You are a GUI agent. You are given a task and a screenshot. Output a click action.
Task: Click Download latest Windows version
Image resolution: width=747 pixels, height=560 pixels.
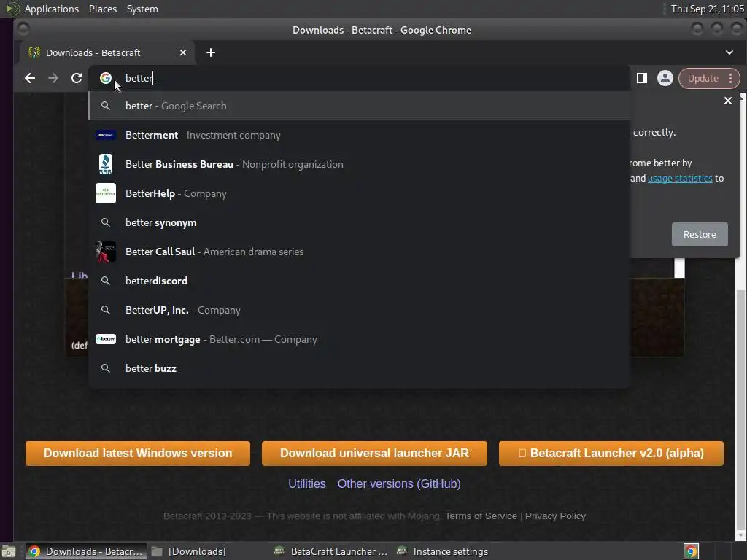point(138,453)
